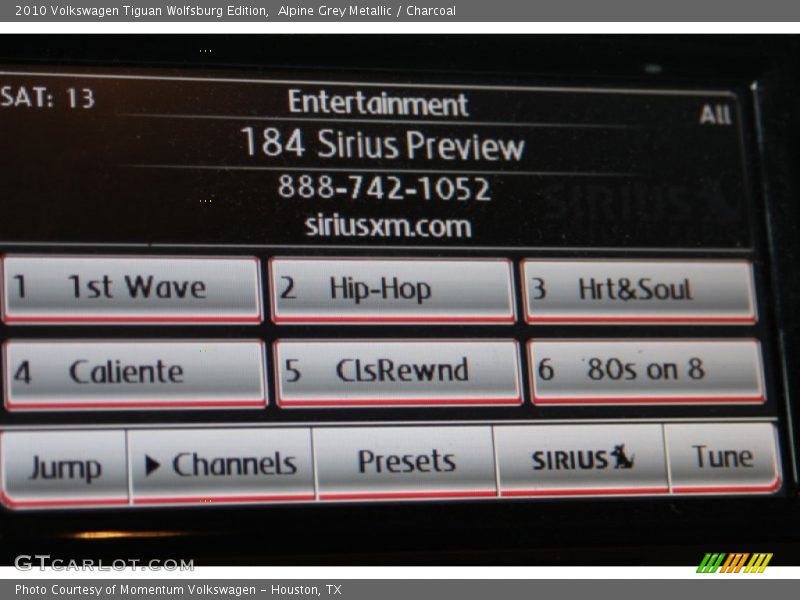
Task: Choose the Hip-Hop preset station
Action: [x=391, y=290]
